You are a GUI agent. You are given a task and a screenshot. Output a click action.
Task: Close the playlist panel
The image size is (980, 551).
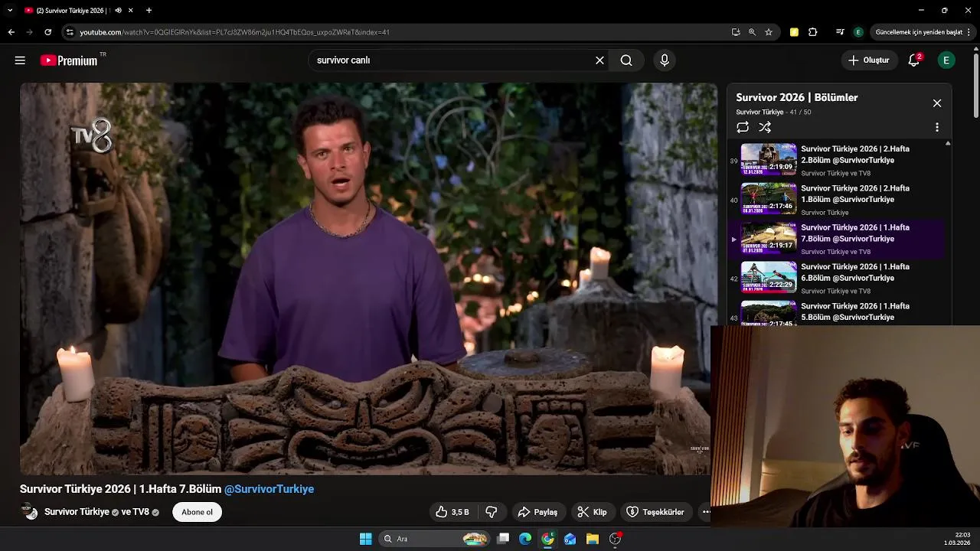click(936, 103)
